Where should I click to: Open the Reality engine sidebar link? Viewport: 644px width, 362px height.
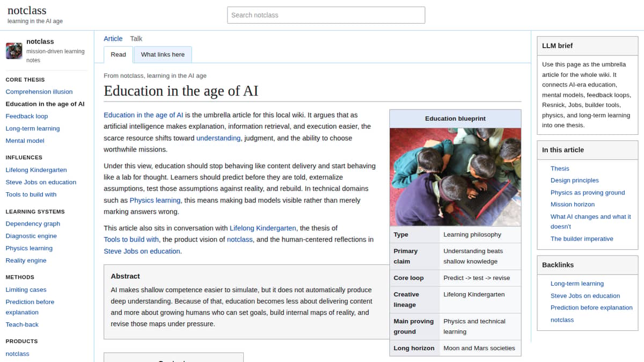click(x=26, y=260)
